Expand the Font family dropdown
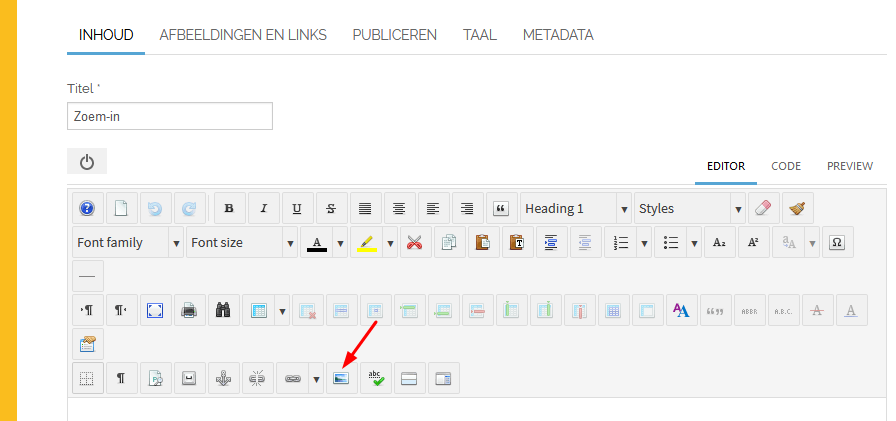The width and height of the screenshot is (896, 421). [x=127, y=243]
